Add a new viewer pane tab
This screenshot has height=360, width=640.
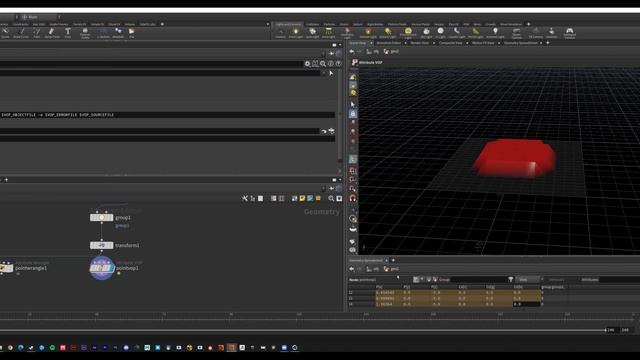tap(548, 43)
